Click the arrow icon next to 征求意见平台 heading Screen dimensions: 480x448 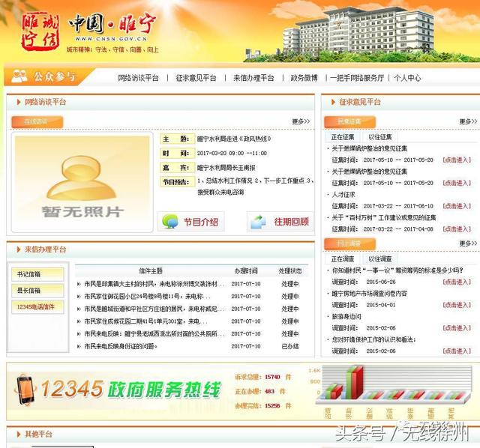pyautogui.click(x=333, y=102)
